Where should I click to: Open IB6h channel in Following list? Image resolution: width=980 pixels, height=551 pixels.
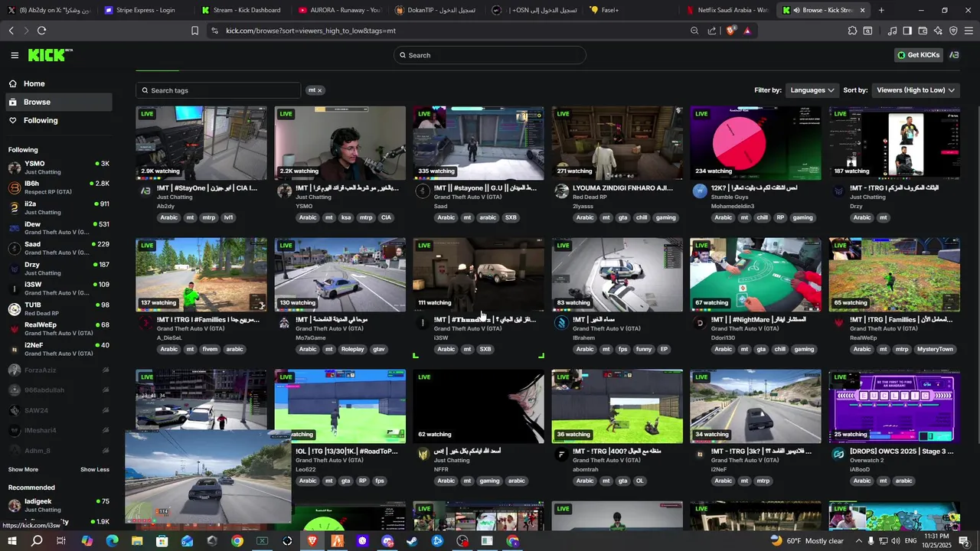pos(58,187)
